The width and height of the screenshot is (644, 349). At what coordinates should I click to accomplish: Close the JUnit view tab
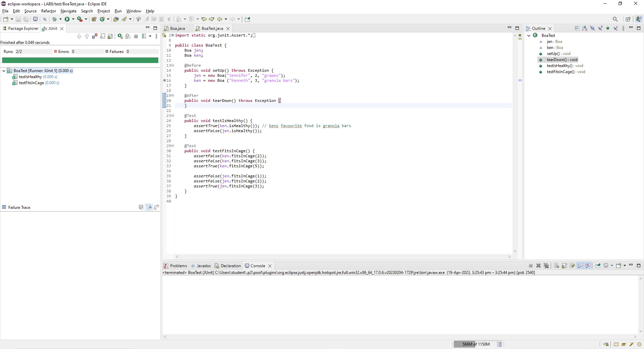62,28
